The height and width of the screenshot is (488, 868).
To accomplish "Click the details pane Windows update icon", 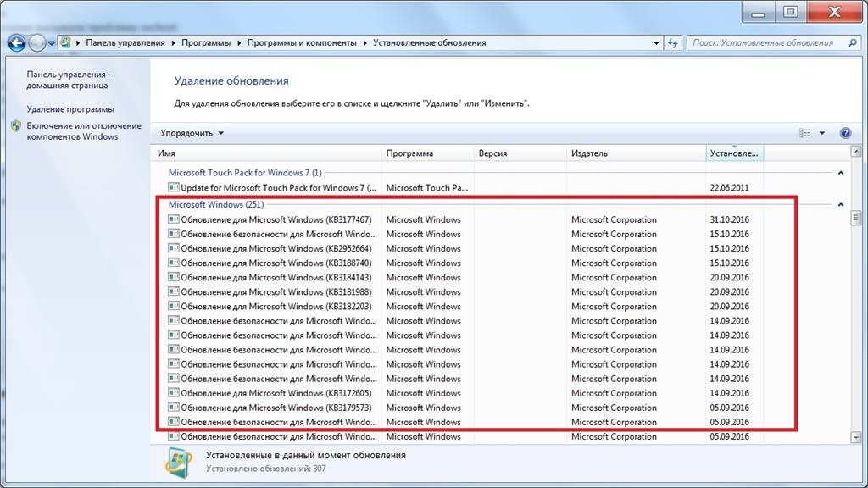I will [179, 462].
